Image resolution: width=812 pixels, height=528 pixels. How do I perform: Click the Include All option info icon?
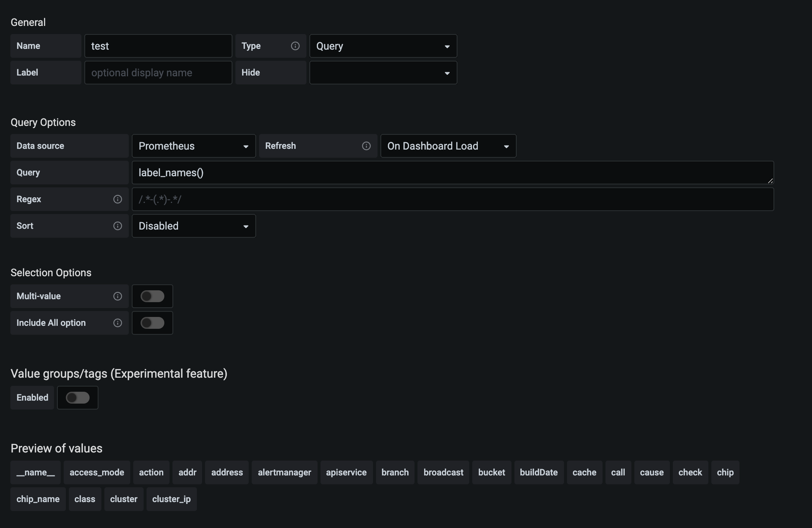[118, 323]
